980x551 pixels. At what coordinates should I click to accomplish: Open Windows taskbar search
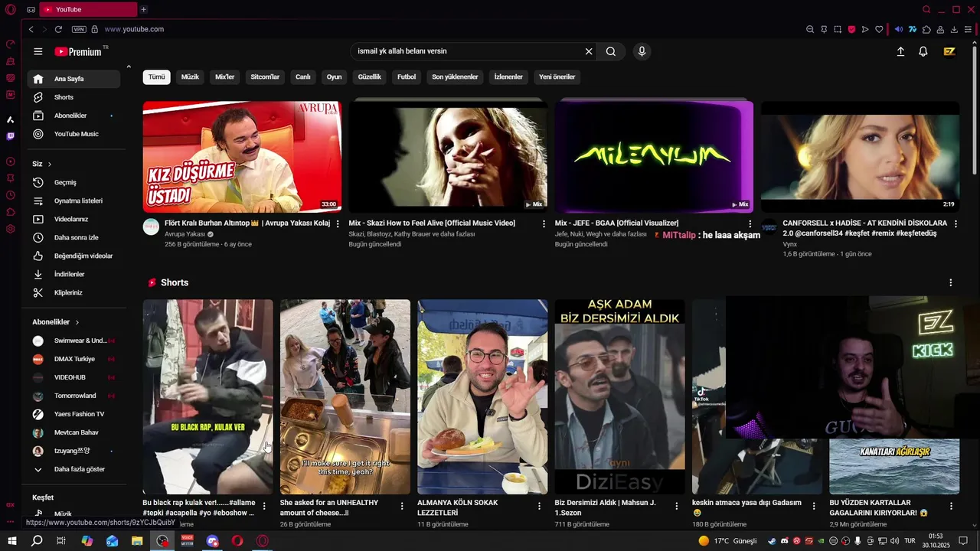[36, 540]
